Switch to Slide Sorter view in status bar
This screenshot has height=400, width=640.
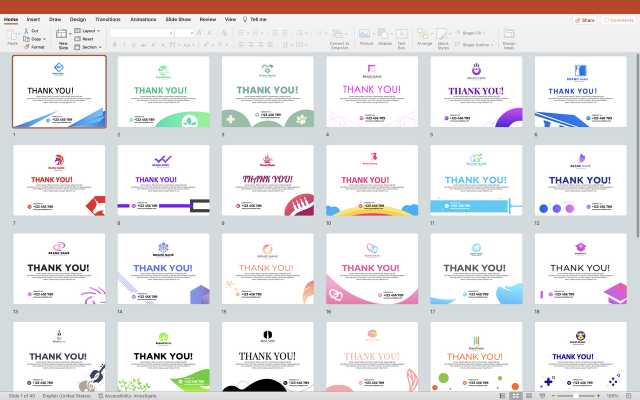pos(513,395)
